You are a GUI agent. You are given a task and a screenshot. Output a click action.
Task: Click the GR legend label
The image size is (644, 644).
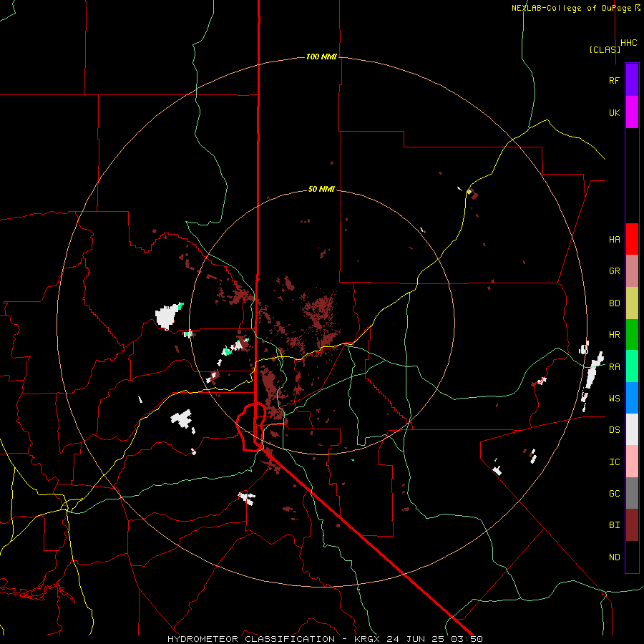pos(614,271)
